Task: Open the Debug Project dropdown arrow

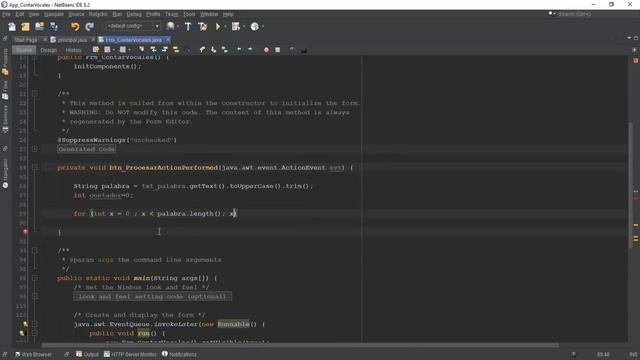Action: (244, 27)
